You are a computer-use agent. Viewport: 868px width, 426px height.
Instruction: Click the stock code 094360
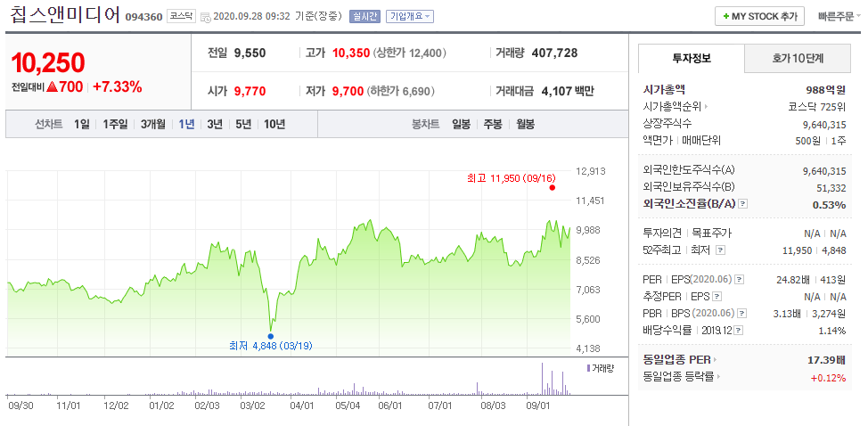(144, 17)
